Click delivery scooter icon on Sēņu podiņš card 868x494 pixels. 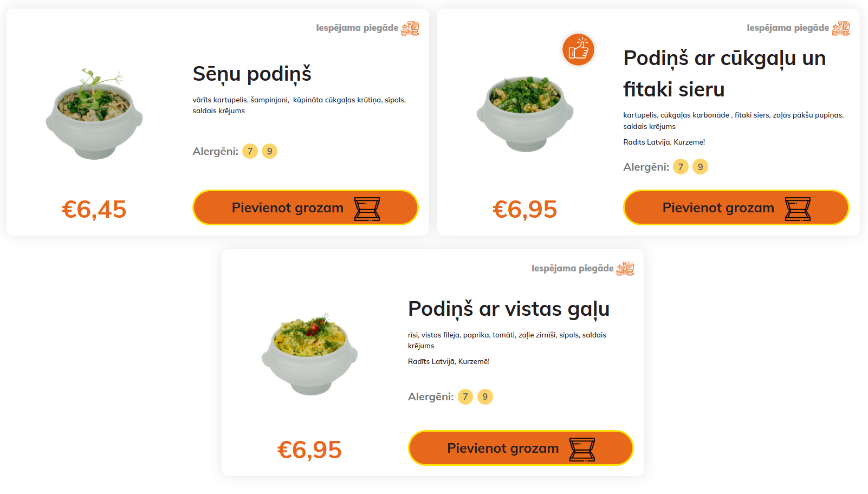click(410, 28)
